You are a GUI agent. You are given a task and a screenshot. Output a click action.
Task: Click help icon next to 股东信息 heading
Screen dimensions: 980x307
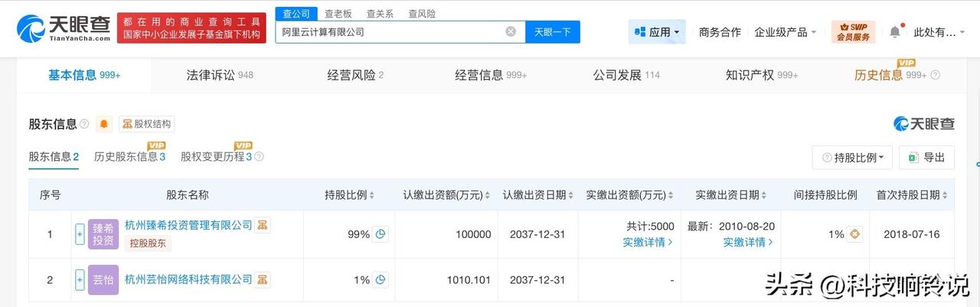click(84, 124)
